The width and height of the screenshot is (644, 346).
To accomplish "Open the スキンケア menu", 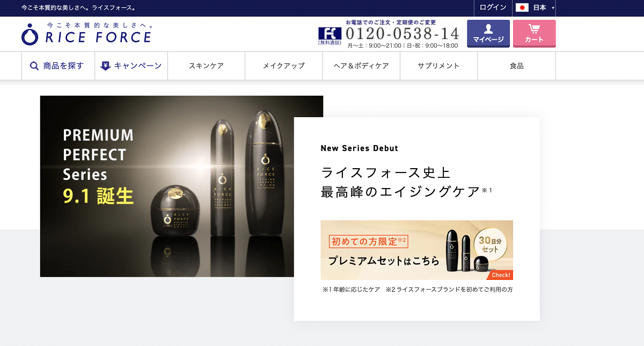I will (x=206, y=66).
